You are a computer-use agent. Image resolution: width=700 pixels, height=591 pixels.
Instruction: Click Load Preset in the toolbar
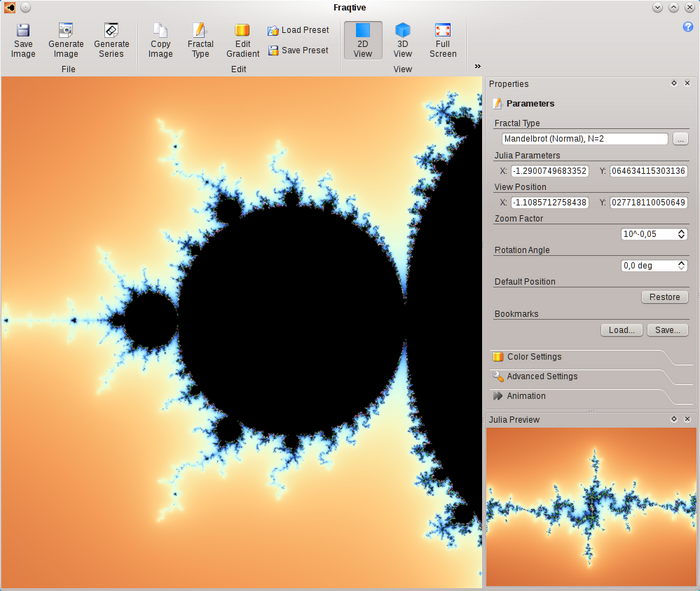click(x=298, y=30)
